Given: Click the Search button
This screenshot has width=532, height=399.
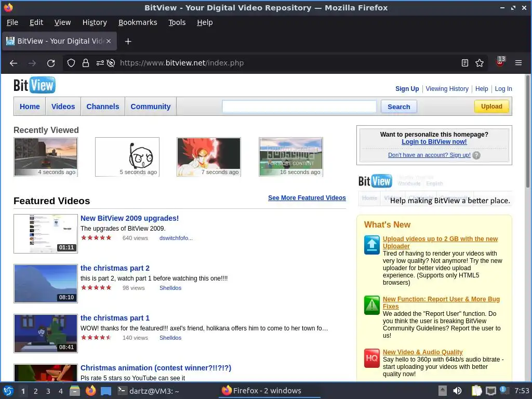Looking at the screenshot, I should click(399, 107).
